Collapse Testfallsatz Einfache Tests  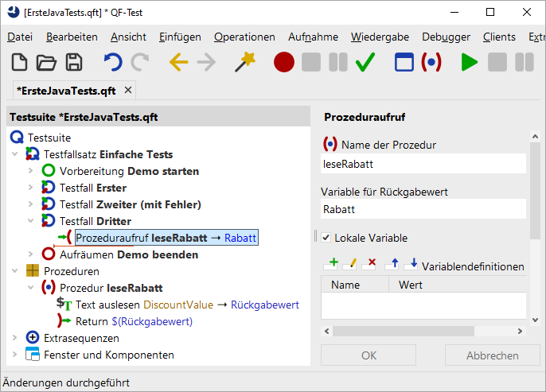14,153
